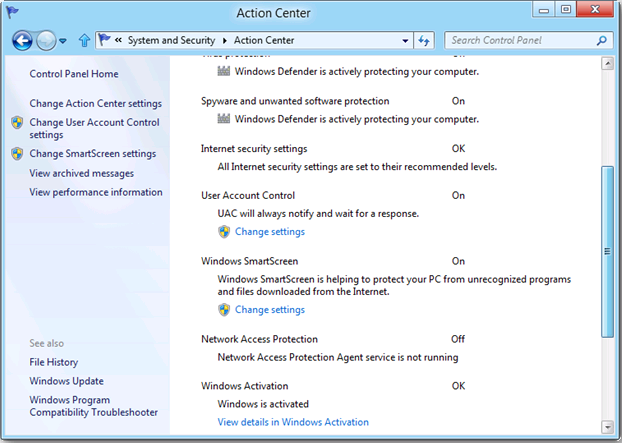Screen dimensions: 622x443
Task: Go back with the Back arrow button
Action: (22, 40)
